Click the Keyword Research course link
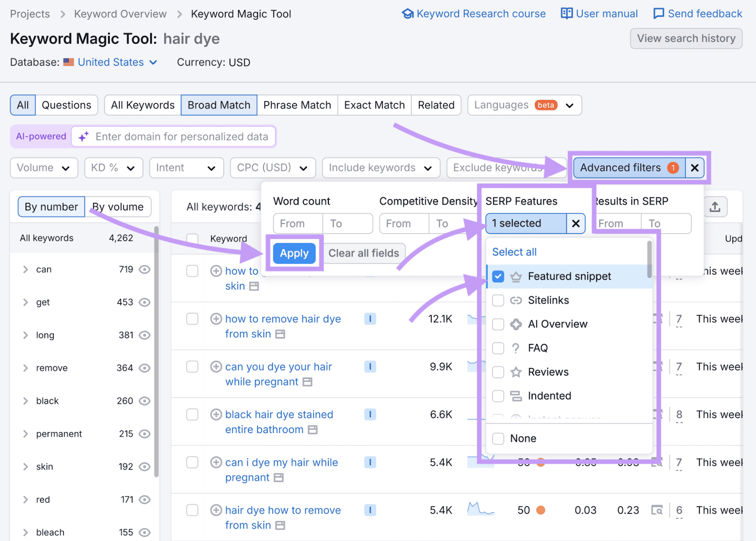Viewport: 756px width, 541px height. point(474,14)
